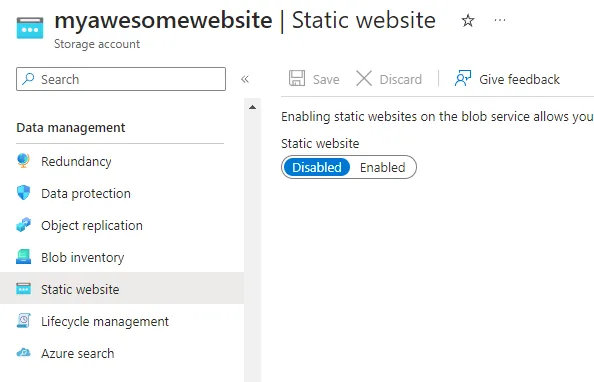Open the more options ellipsis in the header
The image size is (594, 382).
point(500,20)
